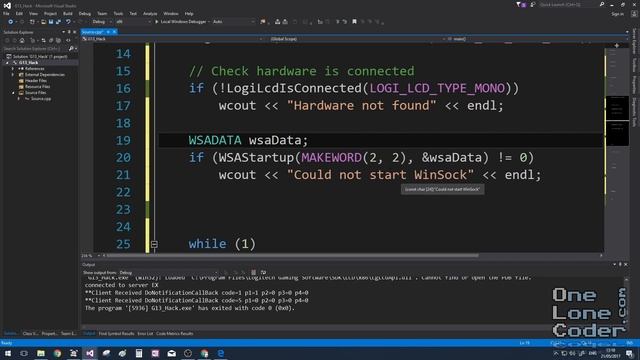Open the x86 platform dropdown
Viewport: 640px width, 360px height.
[x=133, y=22]
